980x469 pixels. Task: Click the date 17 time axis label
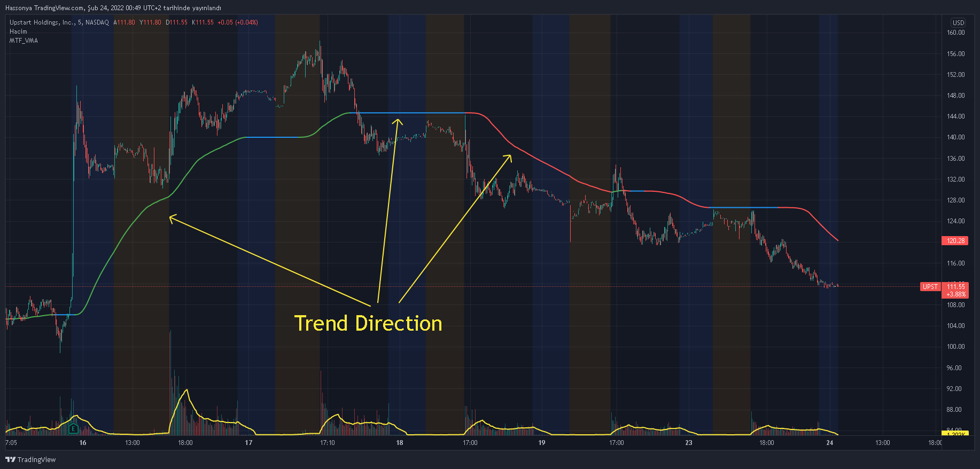(x=248, y=443)
